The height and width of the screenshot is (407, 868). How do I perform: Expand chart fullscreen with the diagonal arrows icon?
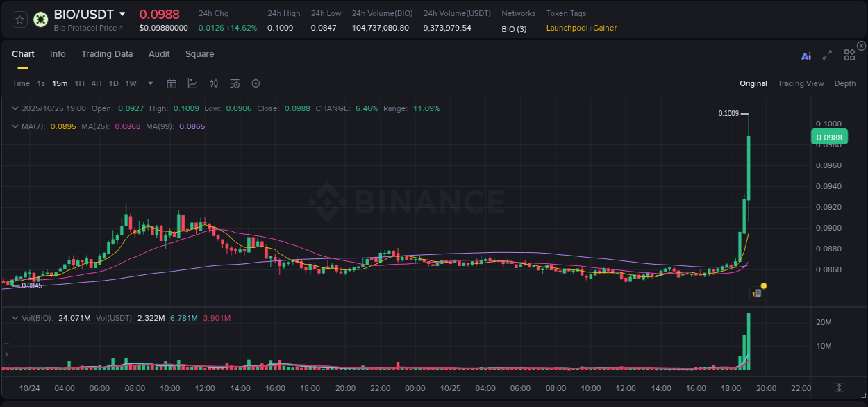pyautogui.click(x=826, y=54)
